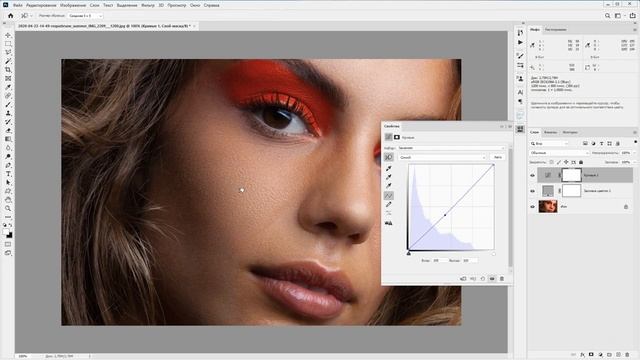
Task: Open the layer blend mode dropdown
Action: point(559,153)
